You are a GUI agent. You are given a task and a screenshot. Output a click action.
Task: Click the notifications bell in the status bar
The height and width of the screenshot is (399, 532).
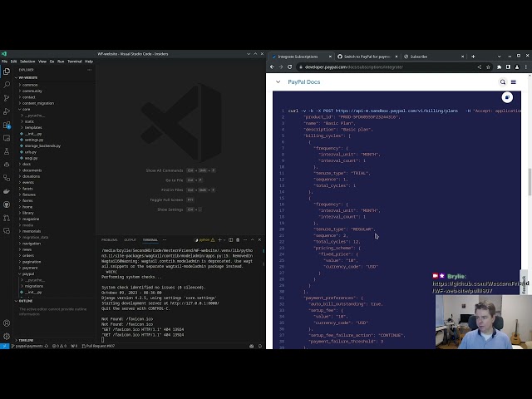[x=260, y=346]
